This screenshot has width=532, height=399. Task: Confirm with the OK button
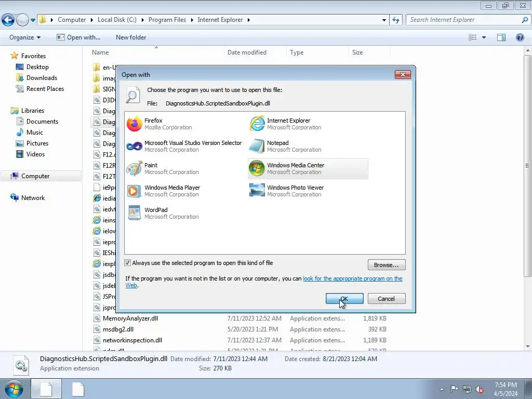point(344,299)
